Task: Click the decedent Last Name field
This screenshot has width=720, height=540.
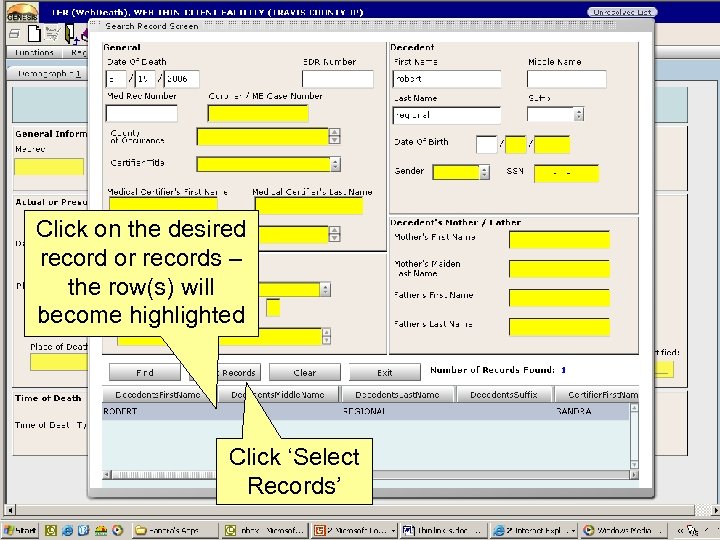Action: click(447, 115)
